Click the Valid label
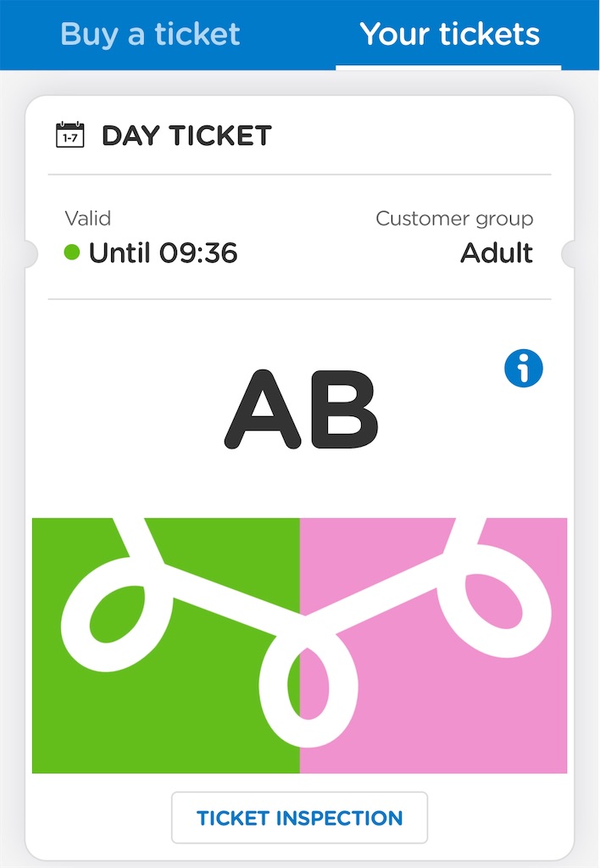600x868 pixels. coord(88,218)
